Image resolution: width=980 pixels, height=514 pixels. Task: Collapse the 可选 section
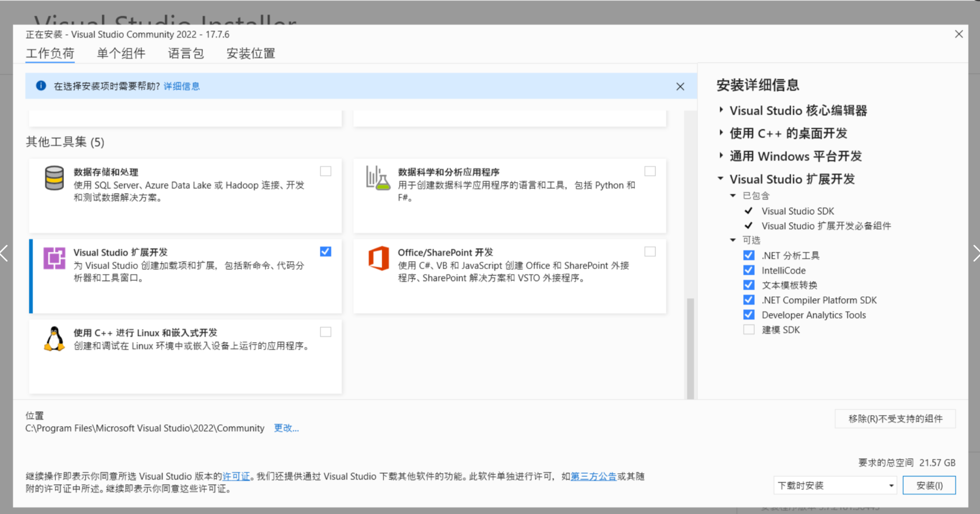click(x=733, y=240)
